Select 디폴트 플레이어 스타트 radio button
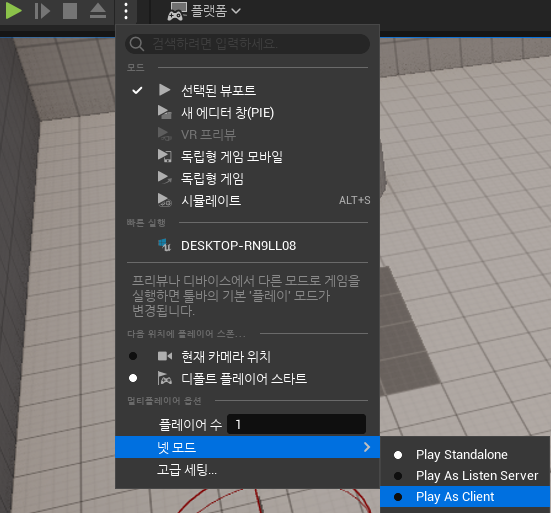 coord(133,378)
